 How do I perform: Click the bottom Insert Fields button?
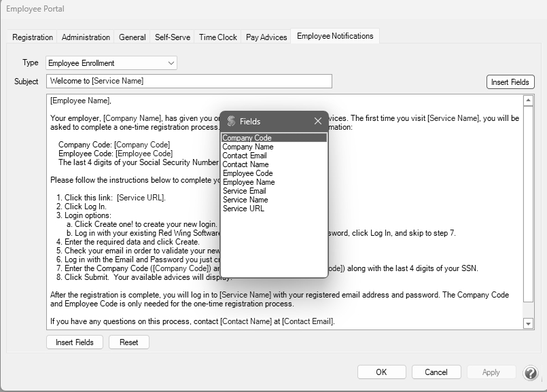(x=75, y=342)
